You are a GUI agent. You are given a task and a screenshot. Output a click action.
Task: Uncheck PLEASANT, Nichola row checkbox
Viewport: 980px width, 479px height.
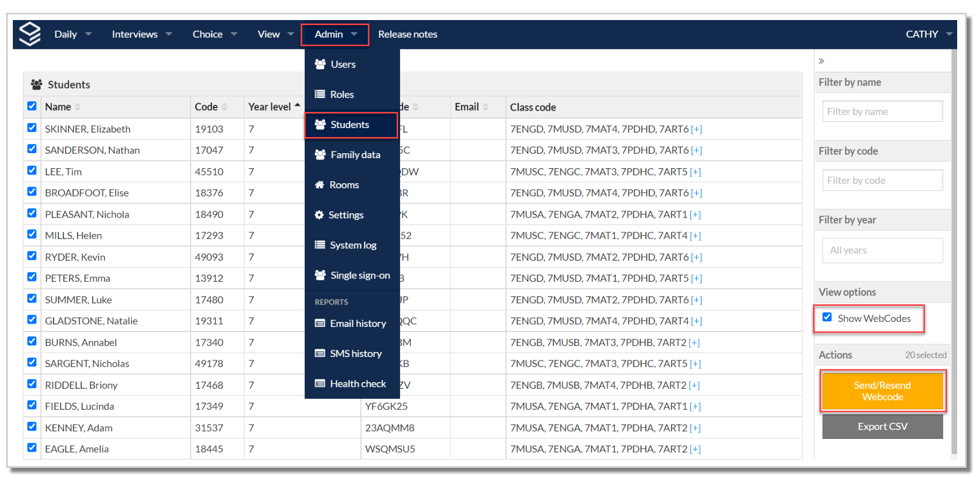[x=32, y=213]
